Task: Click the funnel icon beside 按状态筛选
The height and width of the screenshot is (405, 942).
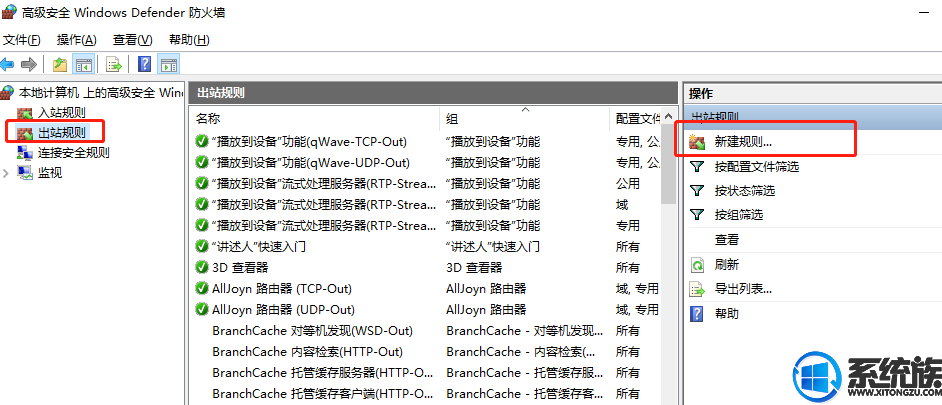Action: click(697, 190)
